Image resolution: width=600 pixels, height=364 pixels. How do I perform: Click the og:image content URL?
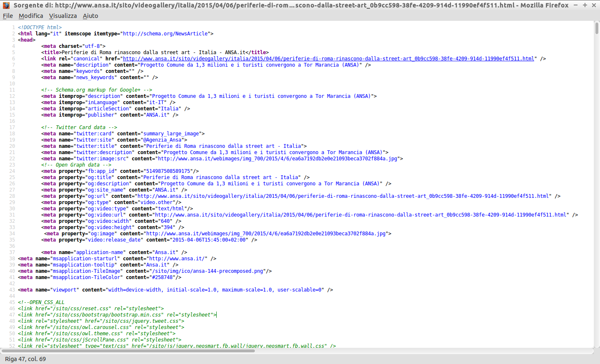(x=266, y=234)
